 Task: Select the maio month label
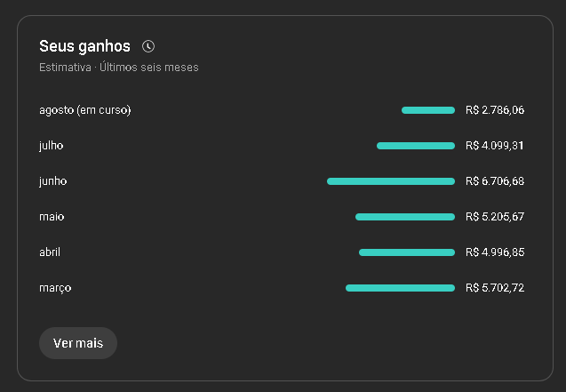[52, 217]
